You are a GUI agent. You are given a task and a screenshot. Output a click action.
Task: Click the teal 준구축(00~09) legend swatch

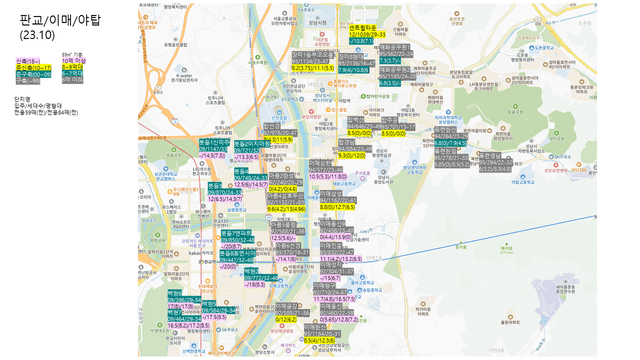click(33, 74)
